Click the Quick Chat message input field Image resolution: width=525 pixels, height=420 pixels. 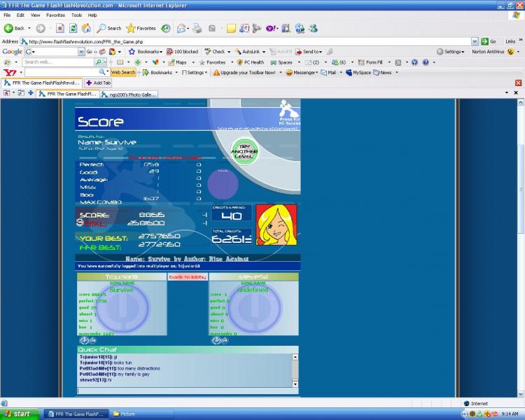click(188, 391)
